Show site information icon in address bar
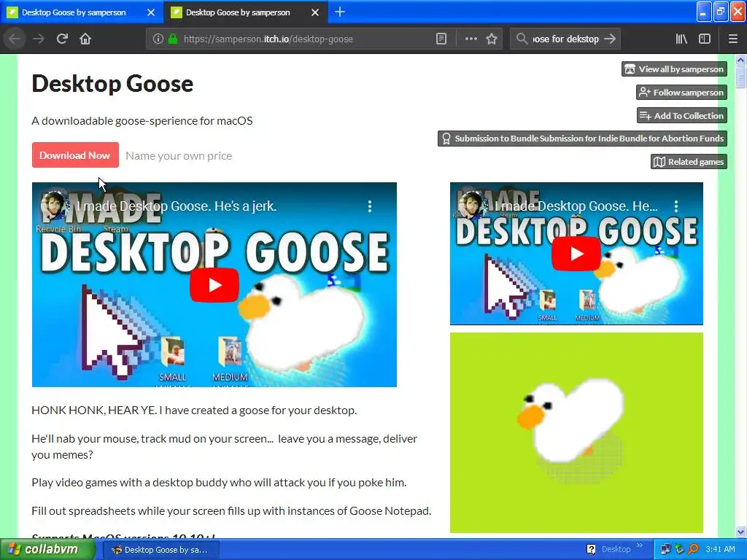The image size is (747, 560). pyautogui.click(x=158, y=39)
